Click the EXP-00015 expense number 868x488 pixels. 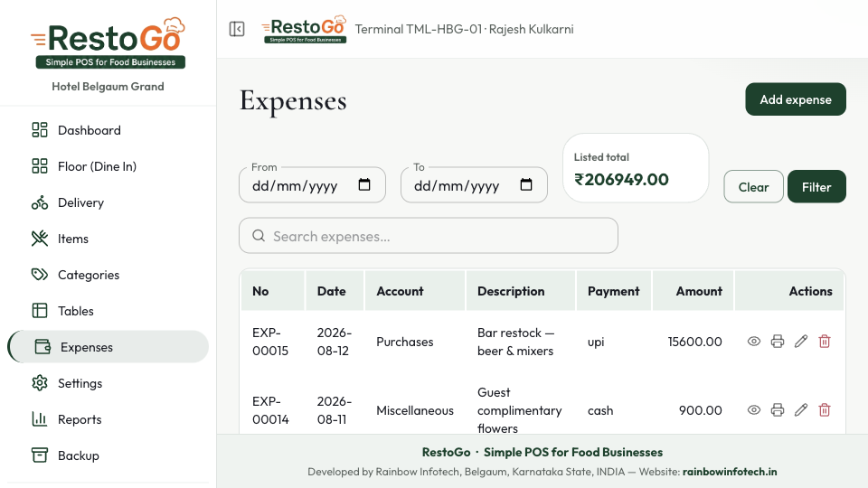[x=270, y=342]
